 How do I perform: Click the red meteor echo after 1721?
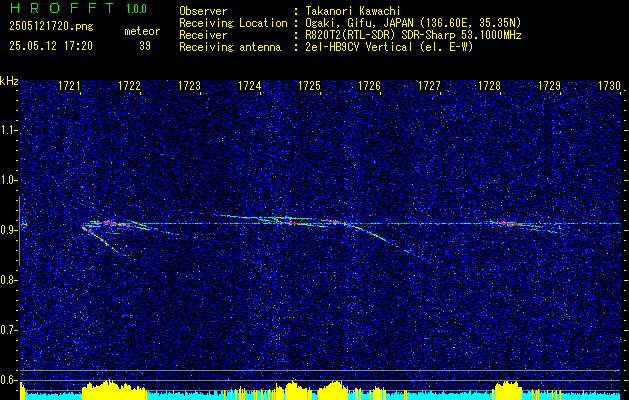108,223
